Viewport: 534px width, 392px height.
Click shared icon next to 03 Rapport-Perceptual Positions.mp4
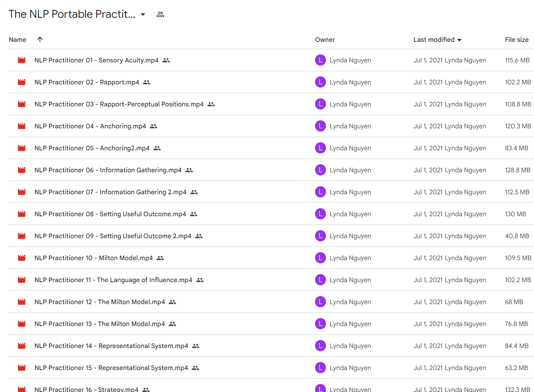(211, 104)
